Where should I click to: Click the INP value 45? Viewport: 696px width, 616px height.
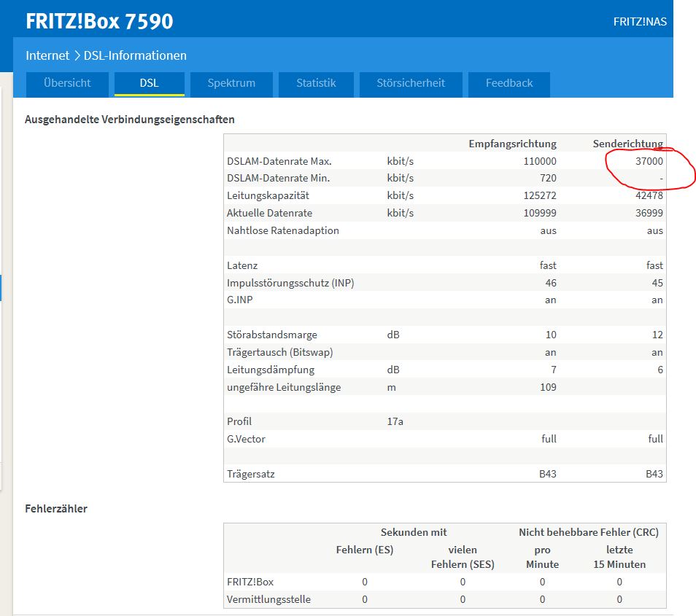coord(657,283)
